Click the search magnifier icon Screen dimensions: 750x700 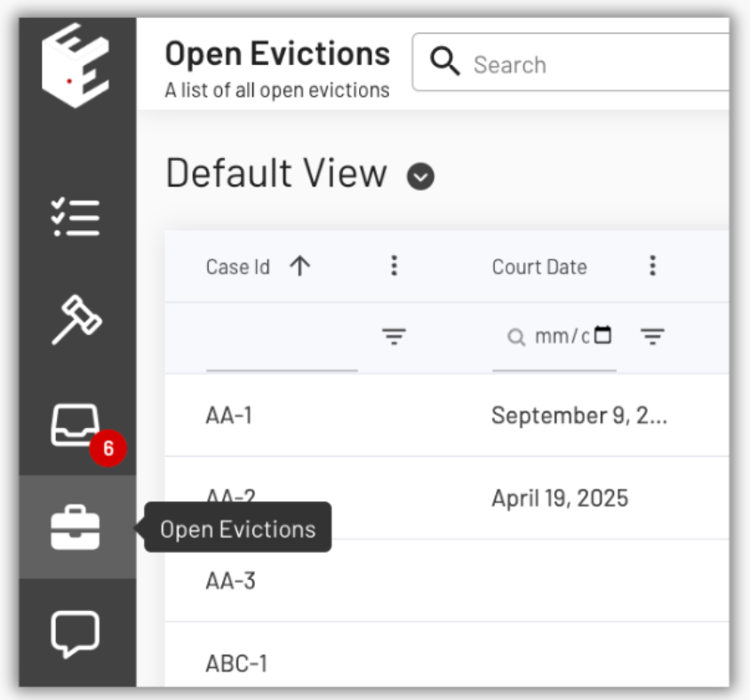point(445,63)
